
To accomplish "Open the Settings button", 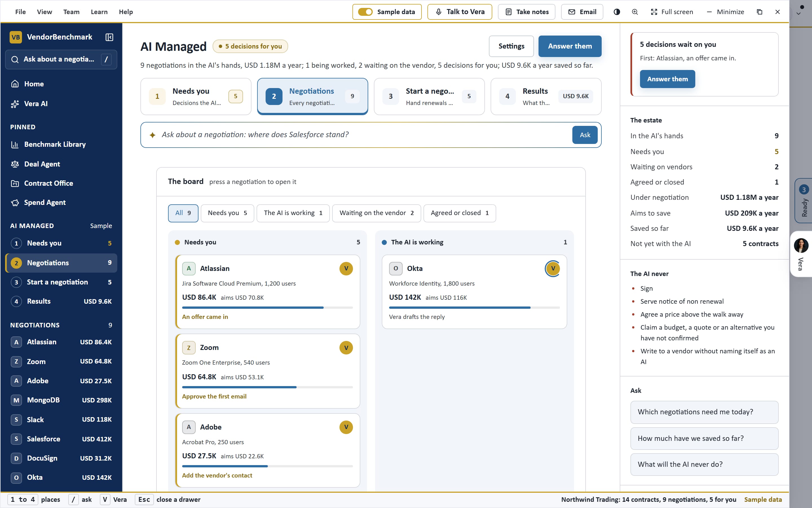I will tap(511, 46).
